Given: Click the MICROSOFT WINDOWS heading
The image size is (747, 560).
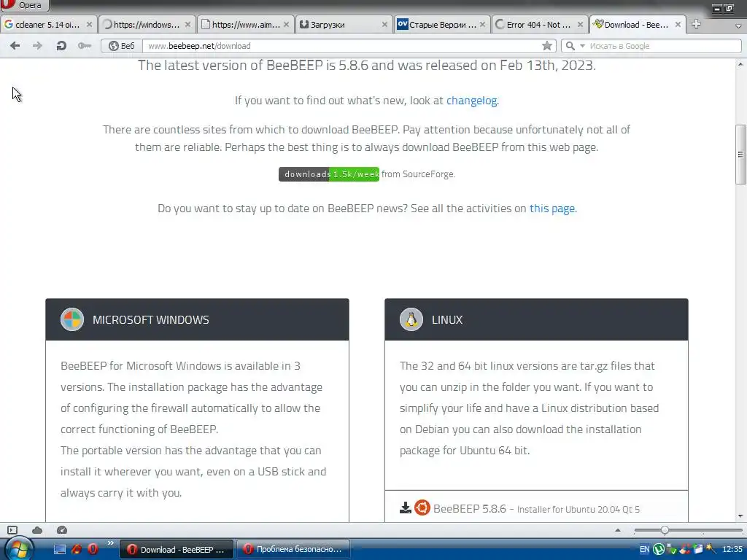Looking at the screenshot, I should click(x=150, y=320).
